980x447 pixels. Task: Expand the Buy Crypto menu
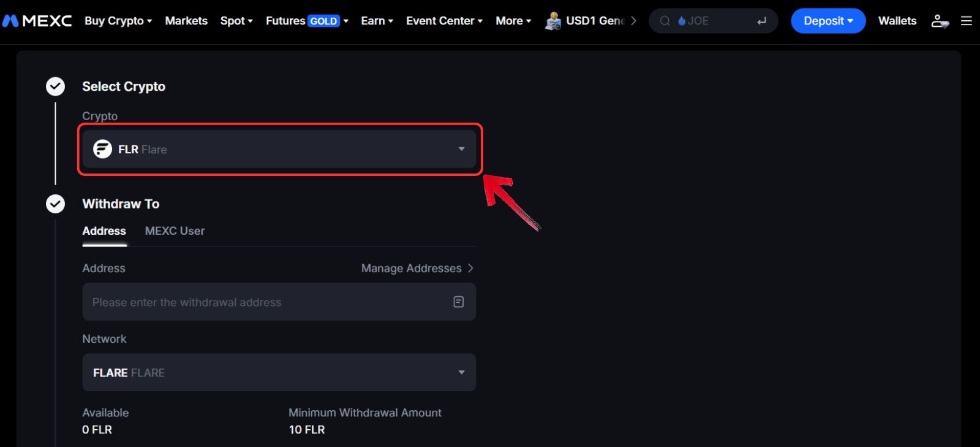[118, 21]
